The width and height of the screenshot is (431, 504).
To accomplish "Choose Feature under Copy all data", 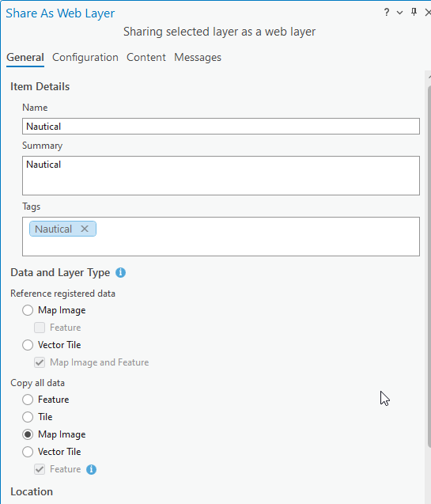I will 28,400.
